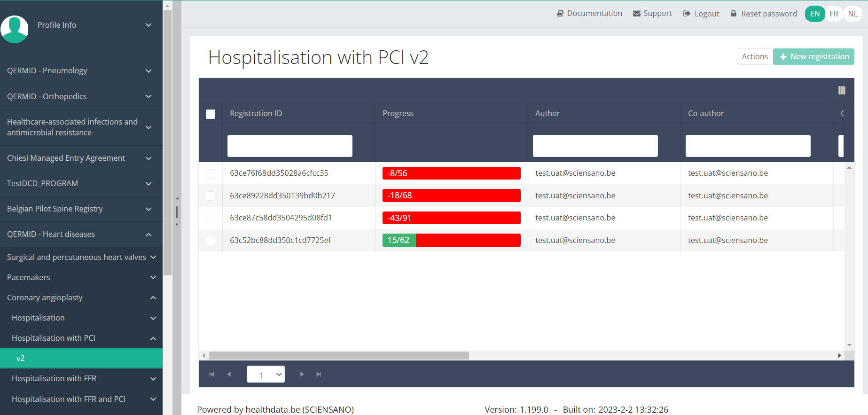The height and width of the screenshot is (415, 868).
Task: Click the Logout icon link
Action: [701, 14]
